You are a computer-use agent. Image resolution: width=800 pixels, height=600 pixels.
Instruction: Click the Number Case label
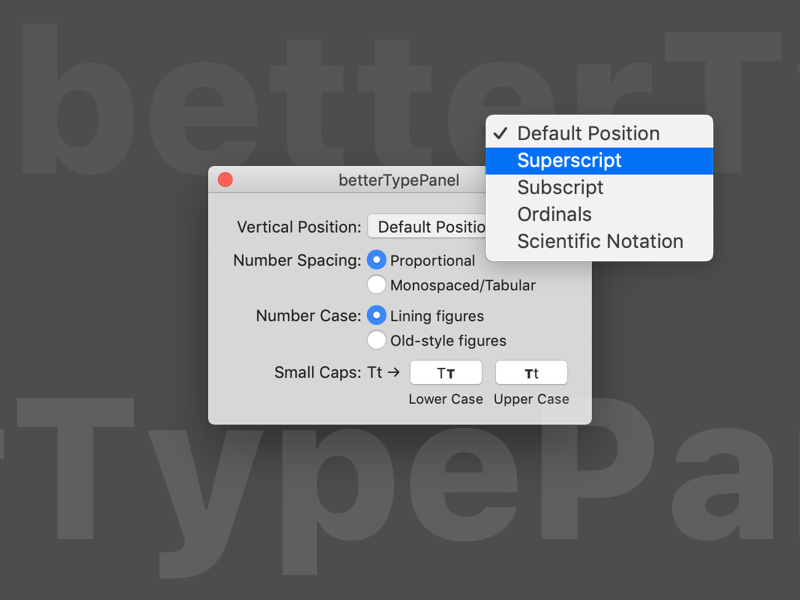pyautogui.click(x=309, y=316)
